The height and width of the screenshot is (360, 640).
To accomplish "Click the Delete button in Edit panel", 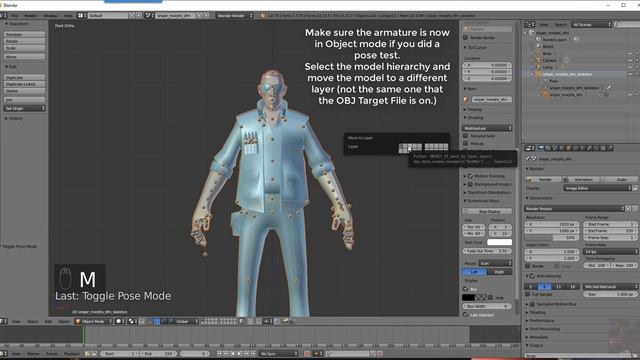I will pos(24,91).
